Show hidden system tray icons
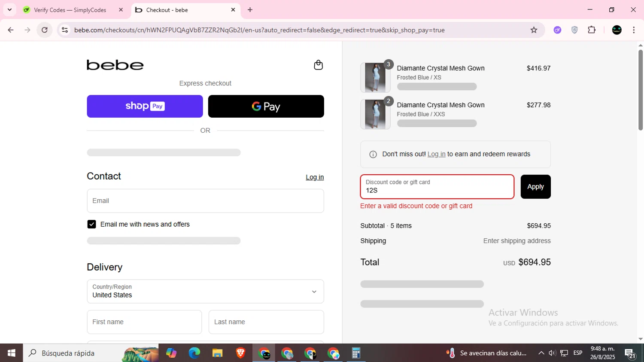Viewport: 644px width, 362px height. tap(541, 353)
